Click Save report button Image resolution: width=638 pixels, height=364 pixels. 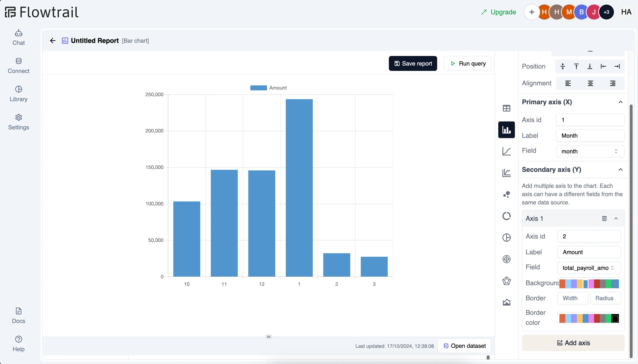tap(413, 63)
